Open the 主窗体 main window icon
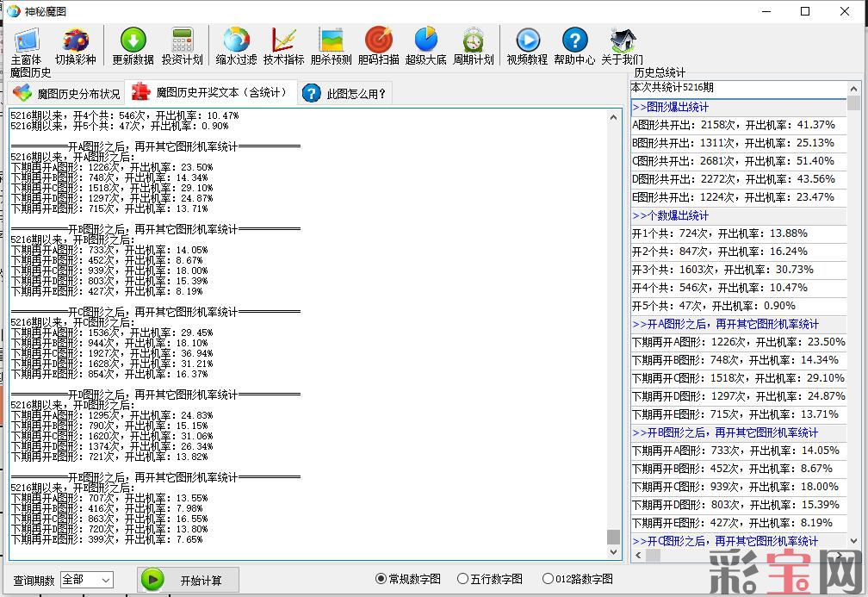868x597 pixels. tap(26, 46)
